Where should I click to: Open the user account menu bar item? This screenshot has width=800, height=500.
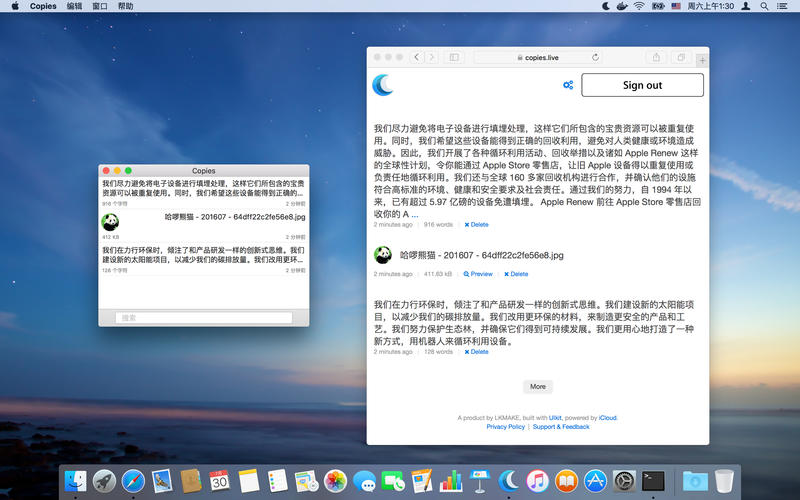(x=745, y=6)
